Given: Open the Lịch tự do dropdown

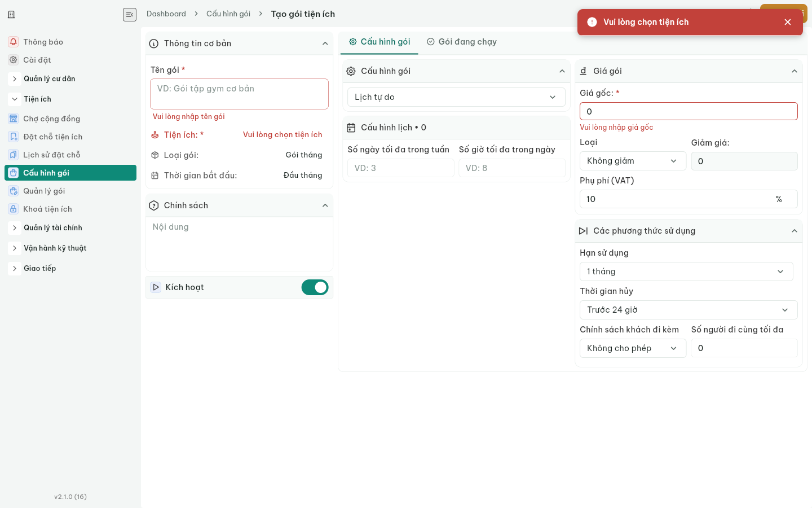Looking at the screenshot, I should [x=456, y=97].
